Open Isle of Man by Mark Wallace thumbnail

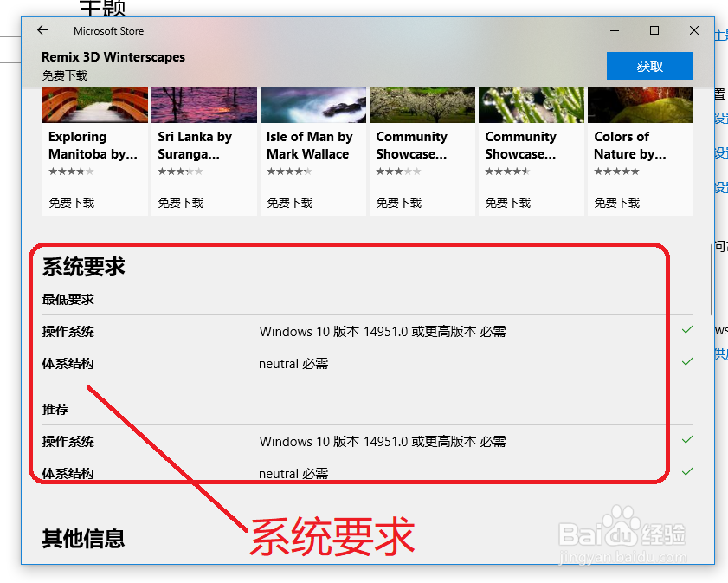313,105
